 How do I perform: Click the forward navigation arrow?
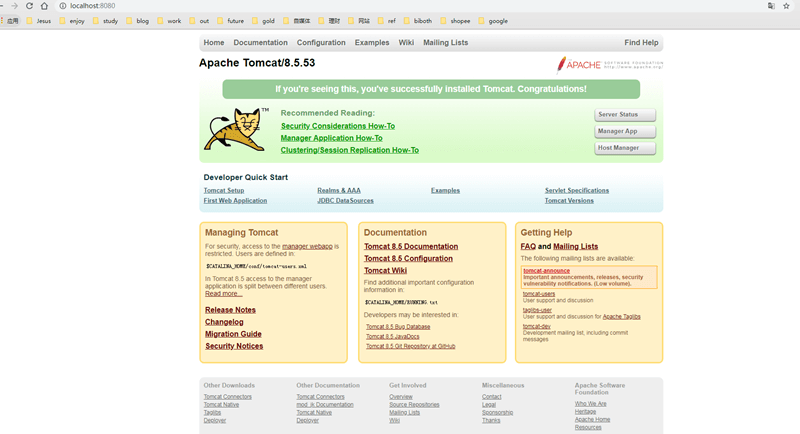[x=14, y=6]
